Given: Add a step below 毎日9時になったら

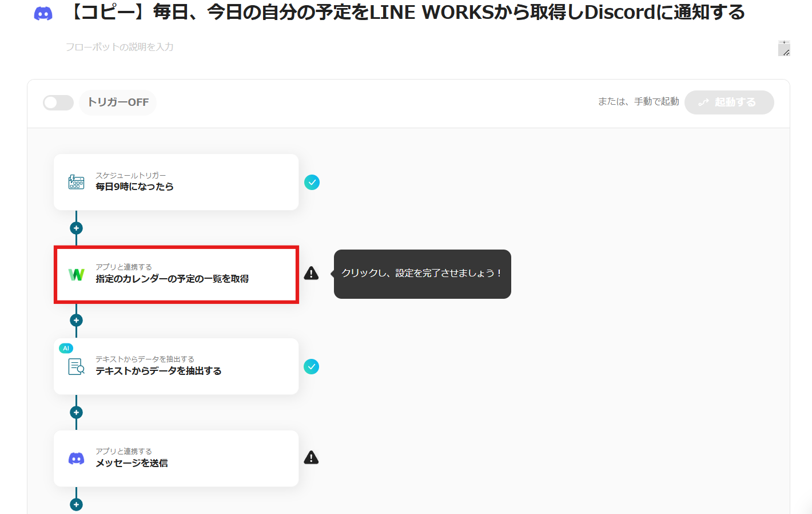Looking at the screenshot, I should 76,228.
